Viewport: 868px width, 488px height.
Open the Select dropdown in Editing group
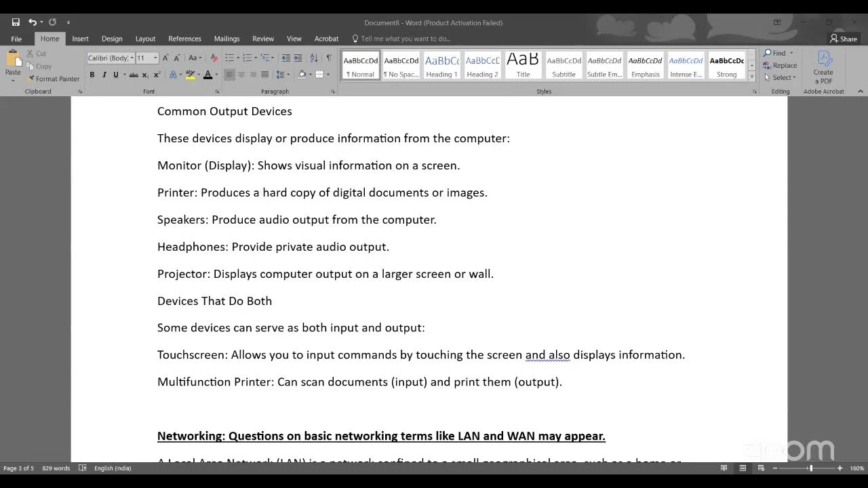click(779, 77)
